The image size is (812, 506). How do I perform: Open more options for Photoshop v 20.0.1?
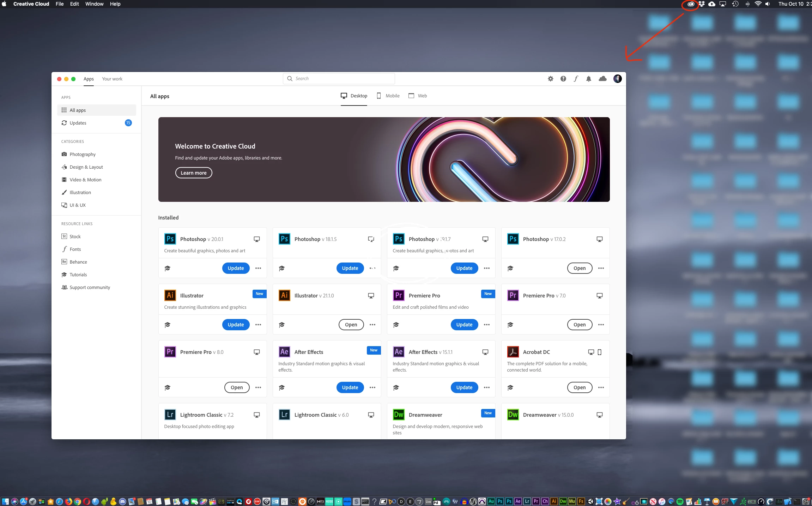258,268
